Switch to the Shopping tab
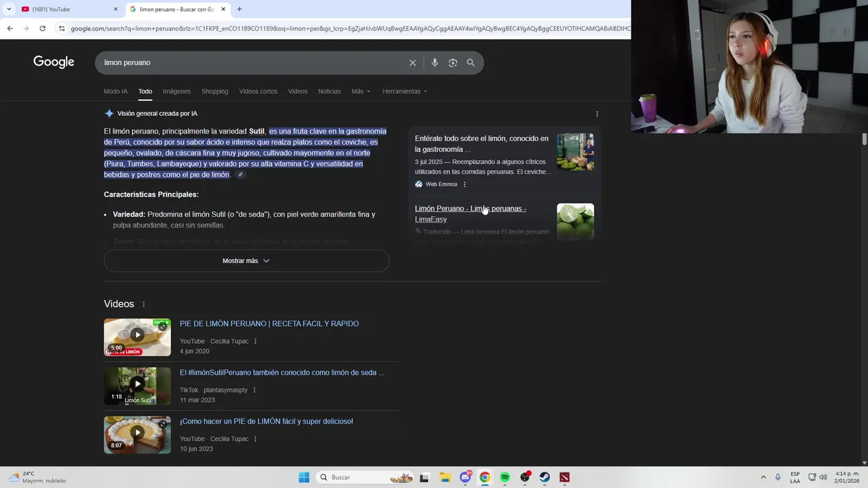Image resolution: width=868 pixels, height=488 pixels. coord(214,91)
